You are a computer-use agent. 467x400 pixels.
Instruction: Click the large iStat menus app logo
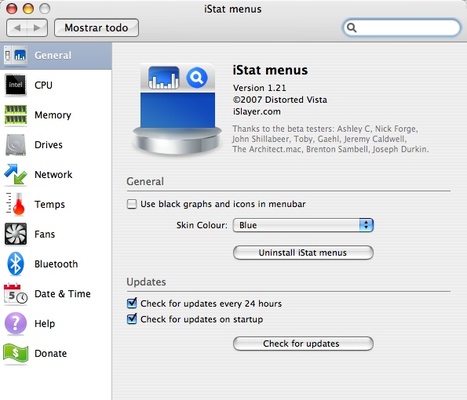[x=177, y=109]
